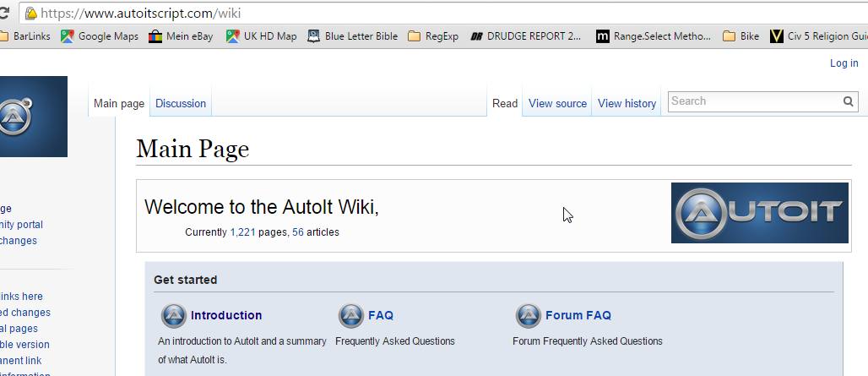Open Printable version sidebar link

pos(24,345)
